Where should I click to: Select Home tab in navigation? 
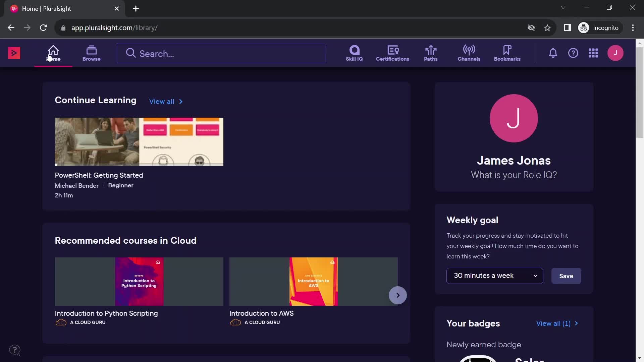coord(53,52)
